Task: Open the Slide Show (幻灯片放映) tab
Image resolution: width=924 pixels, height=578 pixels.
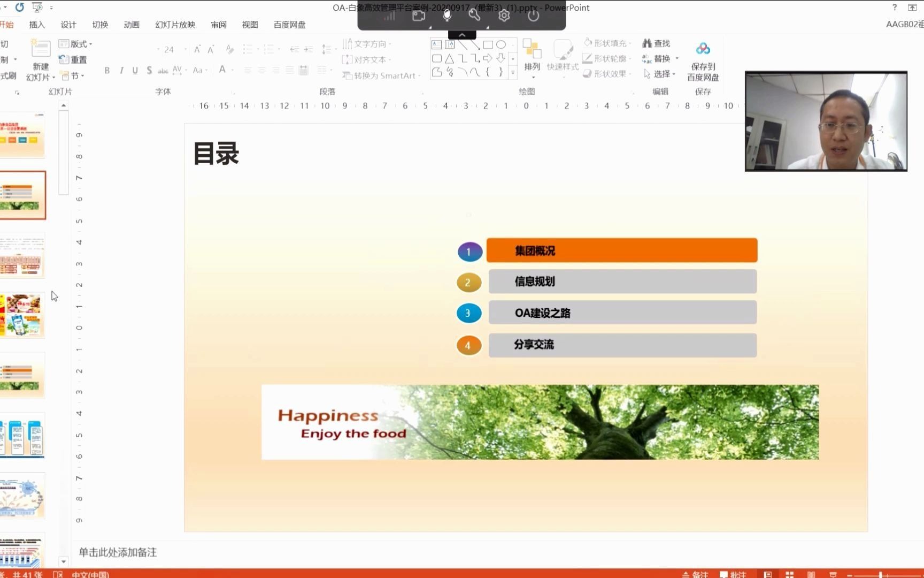Action: (x=175, y=25)
